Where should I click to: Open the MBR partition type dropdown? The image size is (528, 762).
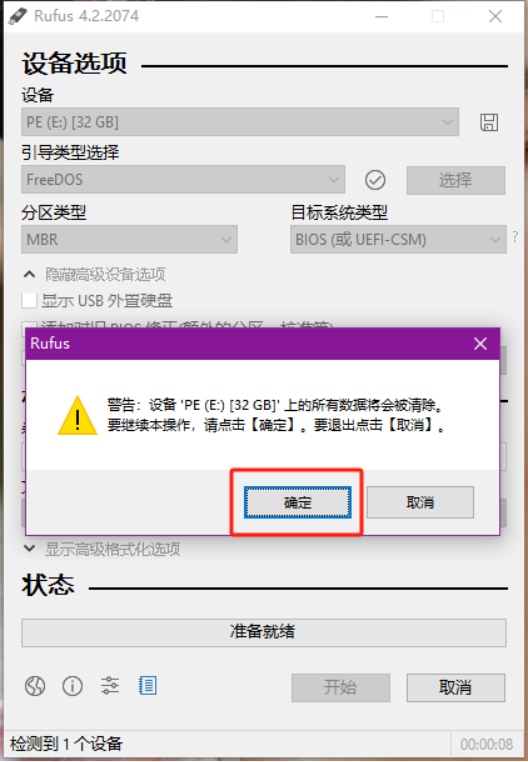click(129, 239)
